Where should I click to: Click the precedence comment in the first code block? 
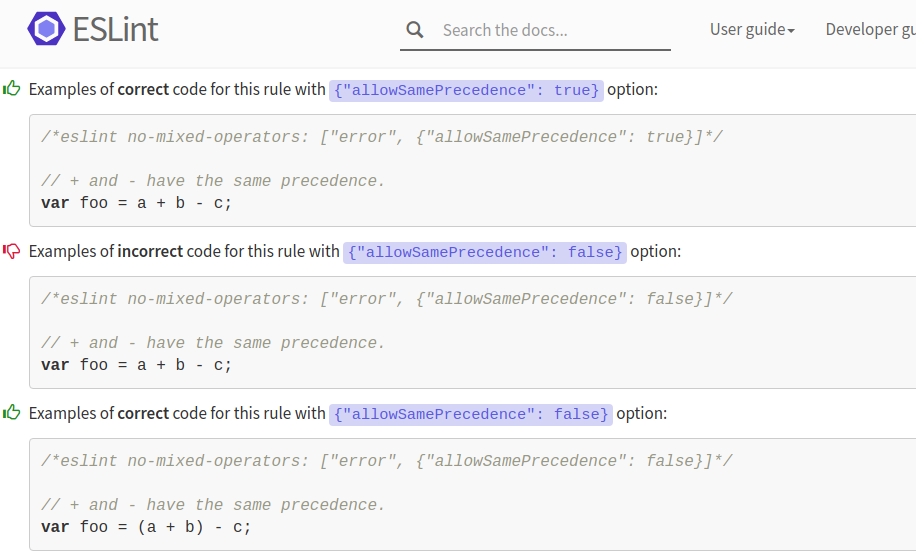tap(213, 181)
